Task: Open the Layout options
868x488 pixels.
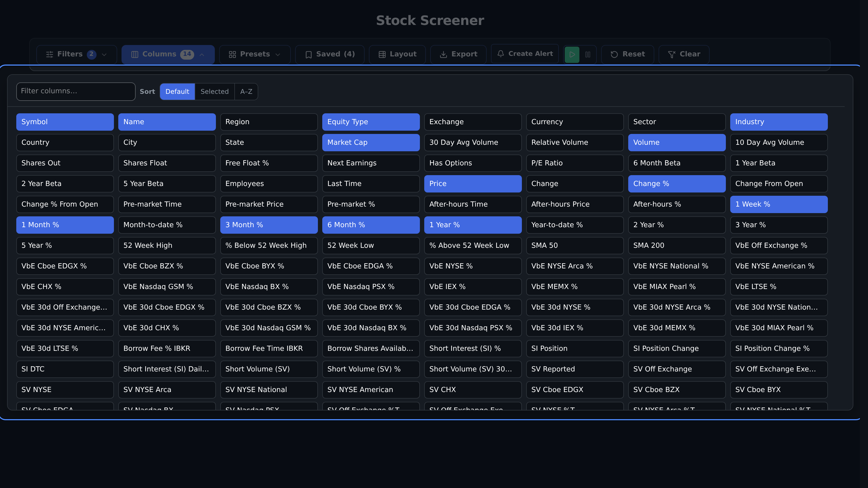Action: (397, 54)
